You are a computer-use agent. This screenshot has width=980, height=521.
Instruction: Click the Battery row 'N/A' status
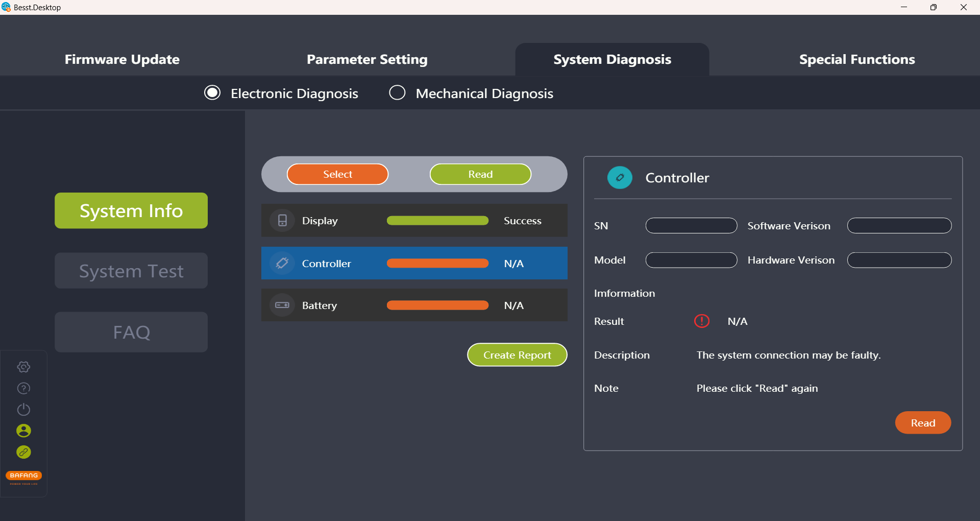[x=513, y=305]
